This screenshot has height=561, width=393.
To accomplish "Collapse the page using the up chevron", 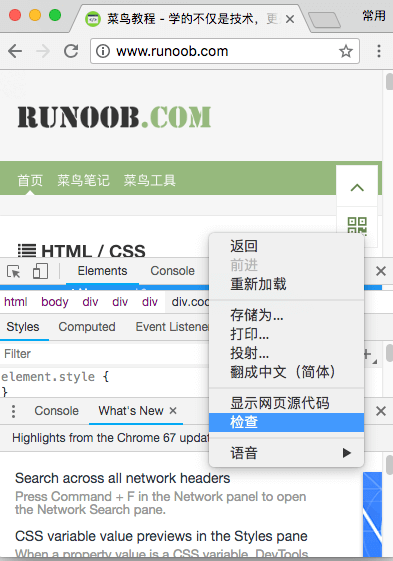I will (357, 187).
